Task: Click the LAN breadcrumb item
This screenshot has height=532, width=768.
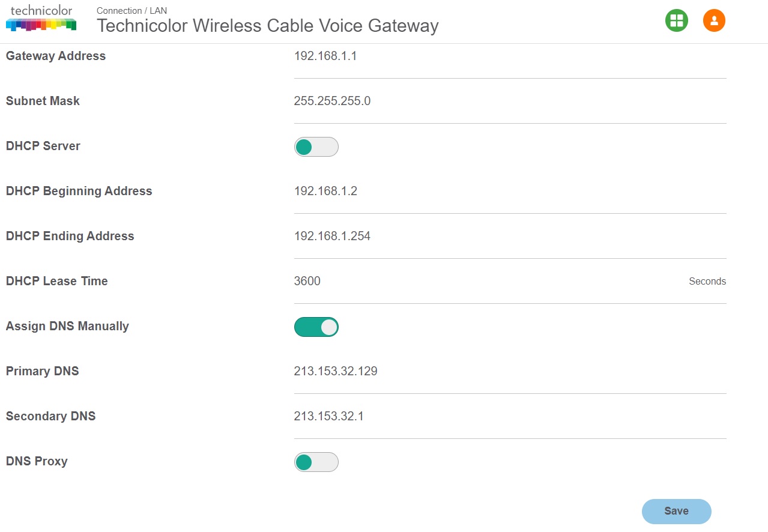Action: (159, 11)
